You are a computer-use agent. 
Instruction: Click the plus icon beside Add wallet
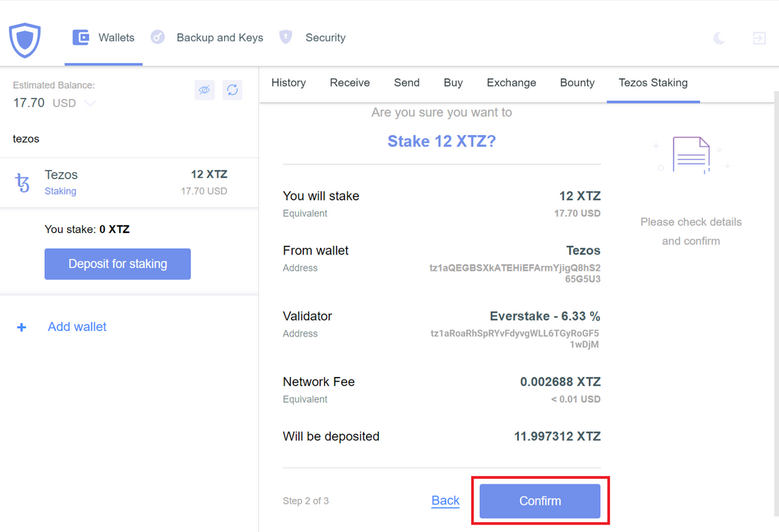[21, 328]
